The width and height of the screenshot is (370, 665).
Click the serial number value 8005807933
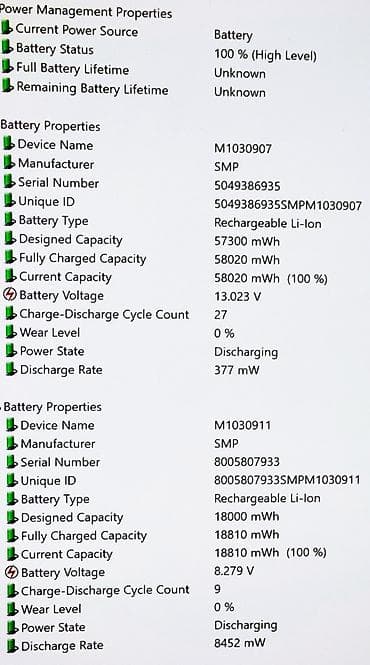click(247, 461)
